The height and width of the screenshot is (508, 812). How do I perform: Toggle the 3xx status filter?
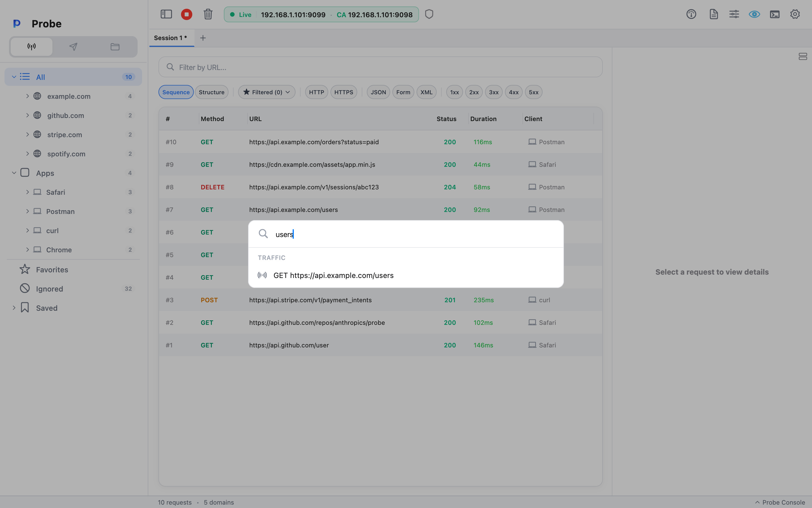click(494, 92)
